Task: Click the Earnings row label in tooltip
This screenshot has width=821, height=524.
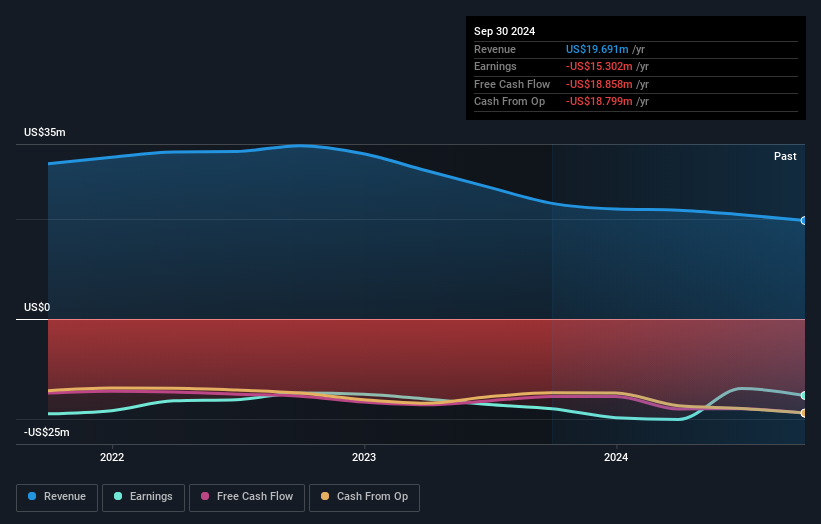Action: (495, 66)
